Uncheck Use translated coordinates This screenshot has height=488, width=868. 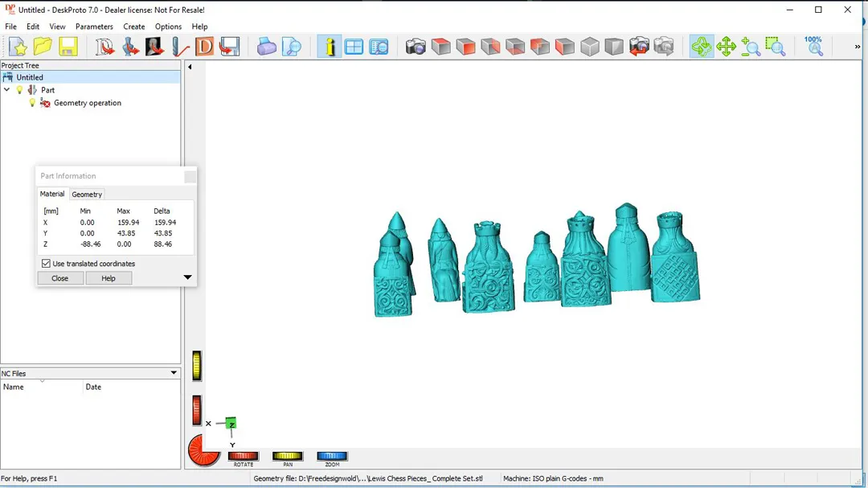click(x=46, y=264)
